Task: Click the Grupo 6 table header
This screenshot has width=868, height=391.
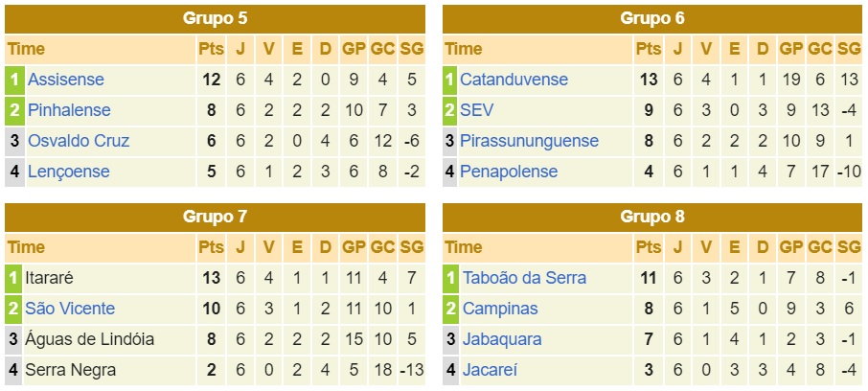Action: (652, 18)
